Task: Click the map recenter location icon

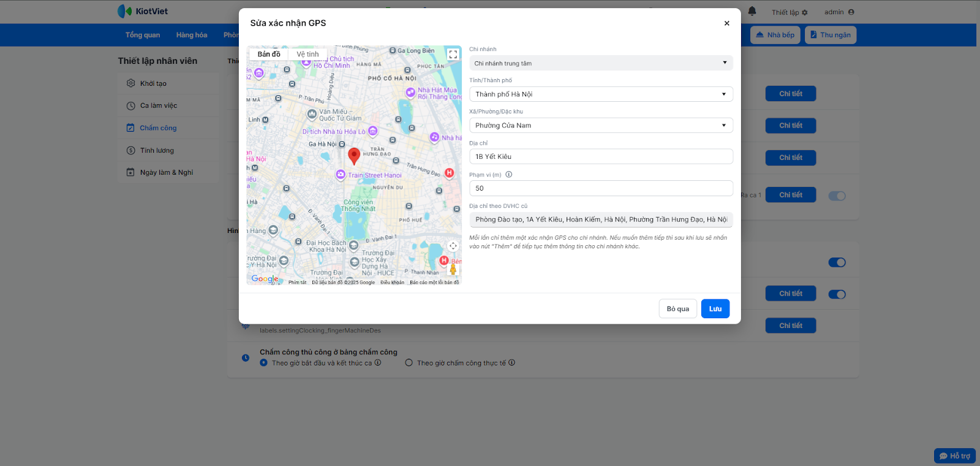Action: tap(453, 246)
